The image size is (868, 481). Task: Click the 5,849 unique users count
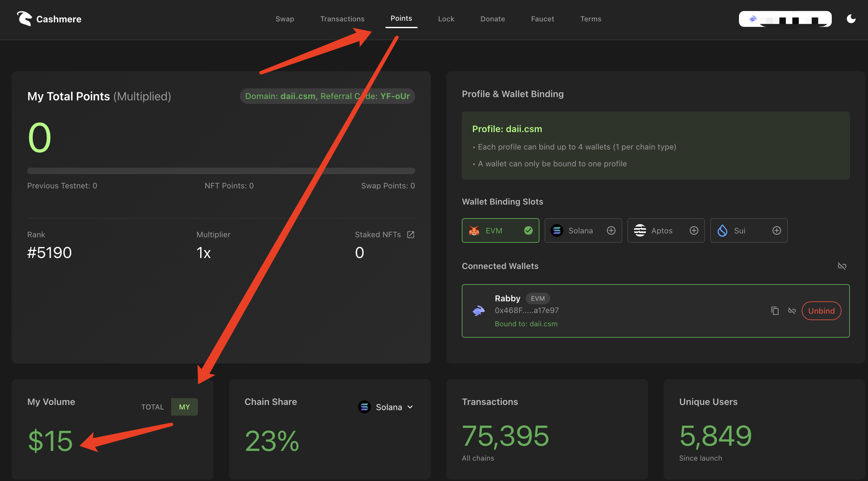click(x=715, y=436)
